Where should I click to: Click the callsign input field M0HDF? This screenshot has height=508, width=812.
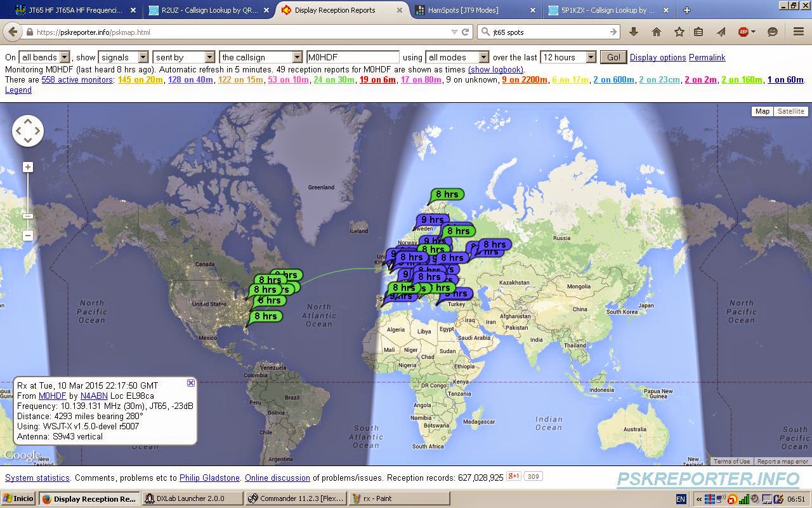pos(353,57)
